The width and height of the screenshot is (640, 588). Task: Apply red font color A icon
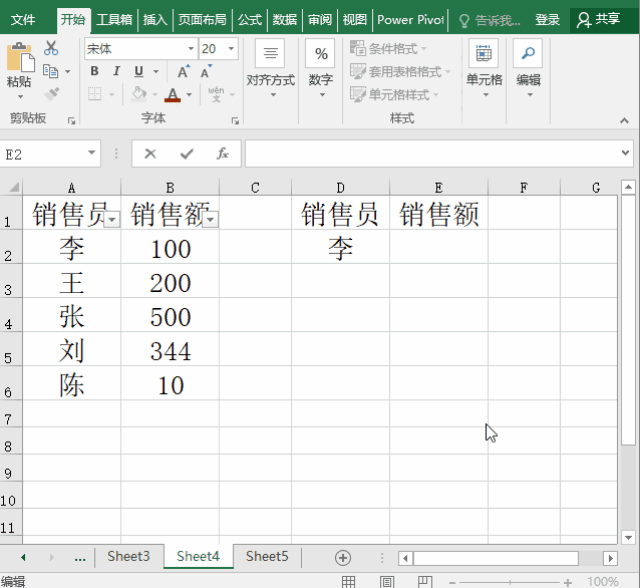pos(173,95)
